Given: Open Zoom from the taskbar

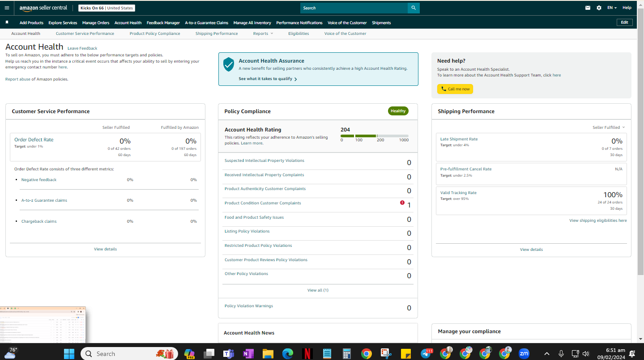Looking at the screenshot, I should tap(524, 354).
